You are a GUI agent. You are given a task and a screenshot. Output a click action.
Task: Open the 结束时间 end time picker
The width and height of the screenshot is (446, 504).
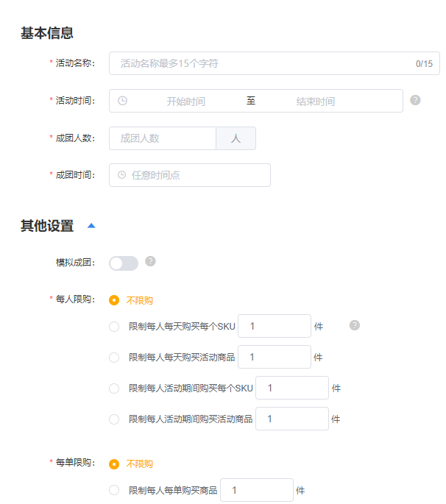point(315,102)
